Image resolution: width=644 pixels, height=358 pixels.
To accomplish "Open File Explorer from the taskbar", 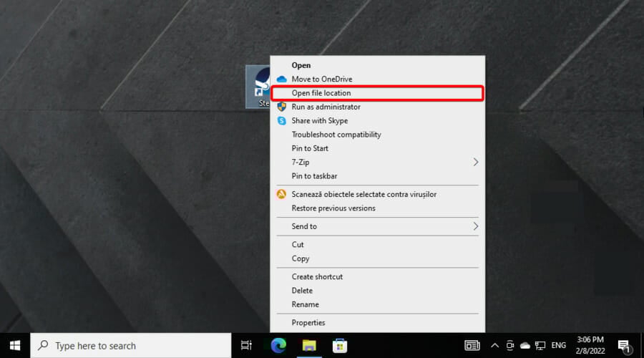I will [309, 345].
